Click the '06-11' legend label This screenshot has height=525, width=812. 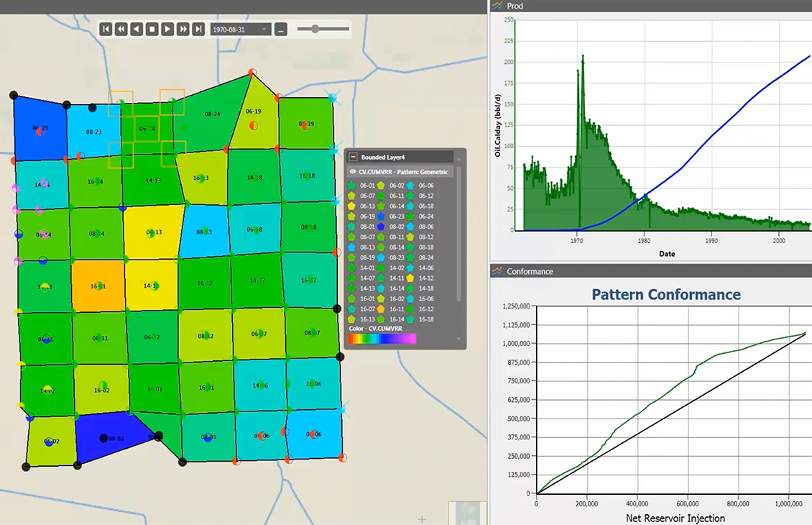[397, 196]
